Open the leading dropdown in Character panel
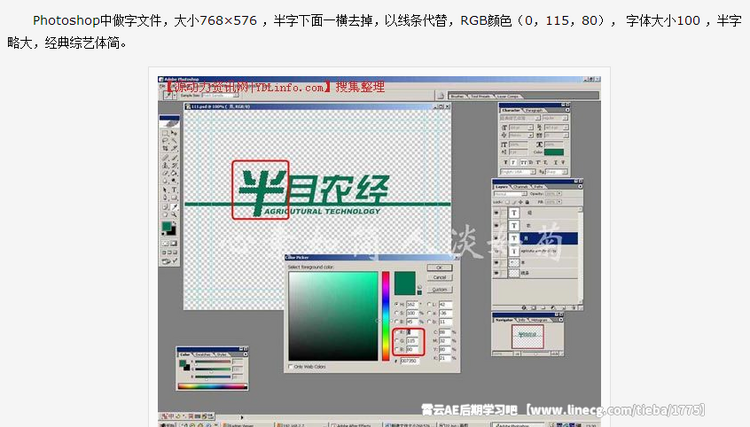 [x=565, y=127]
